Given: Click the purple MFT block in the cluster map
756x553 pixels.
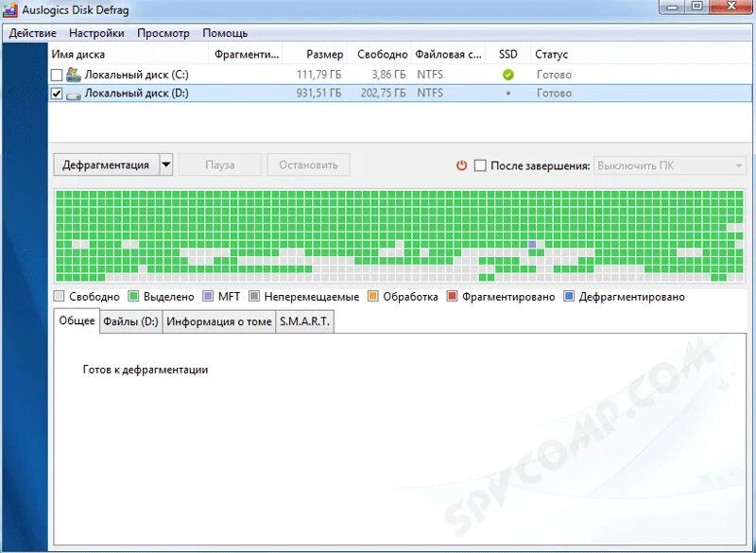Looking at the screenshot, I should click(x=532, y=245).
